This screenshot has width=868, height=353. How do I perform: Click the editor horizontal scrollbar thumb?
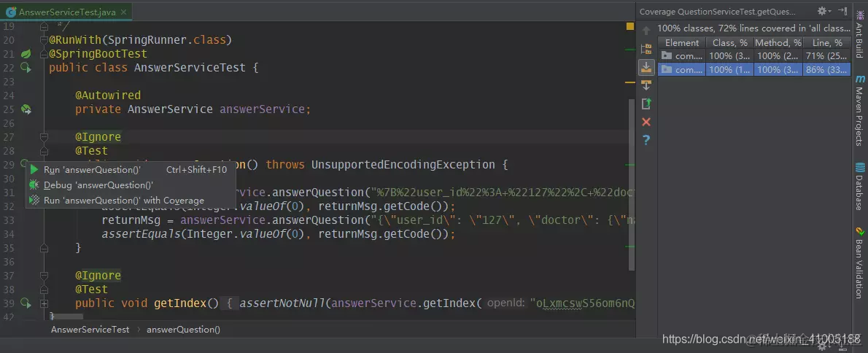69,317
